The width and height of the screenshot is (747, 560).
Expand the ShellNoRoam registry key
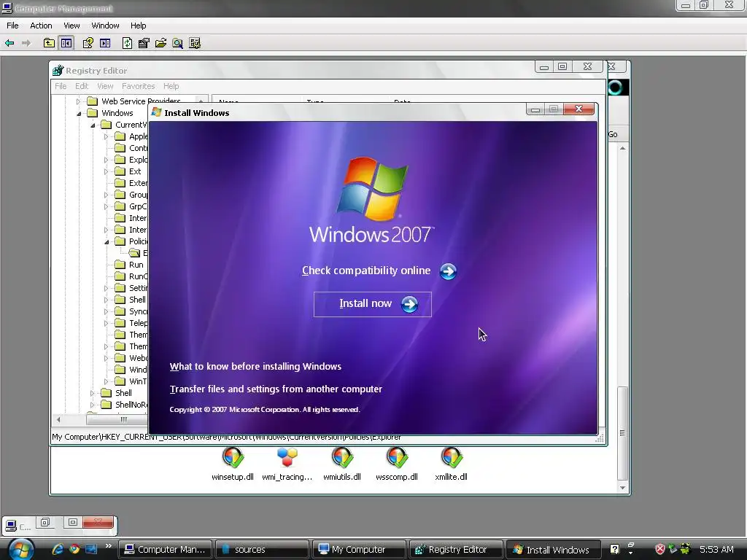point(93,405)
